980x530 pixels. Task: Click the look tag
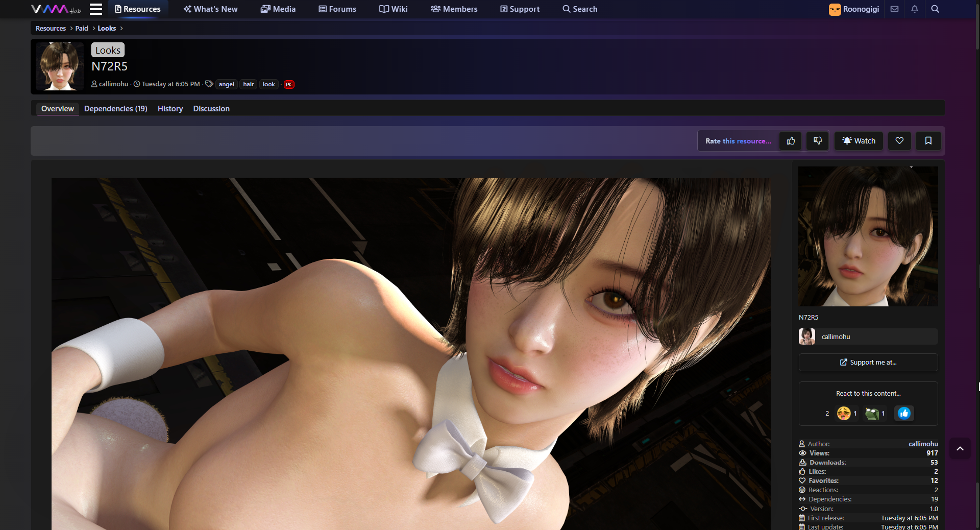[269, 85]
